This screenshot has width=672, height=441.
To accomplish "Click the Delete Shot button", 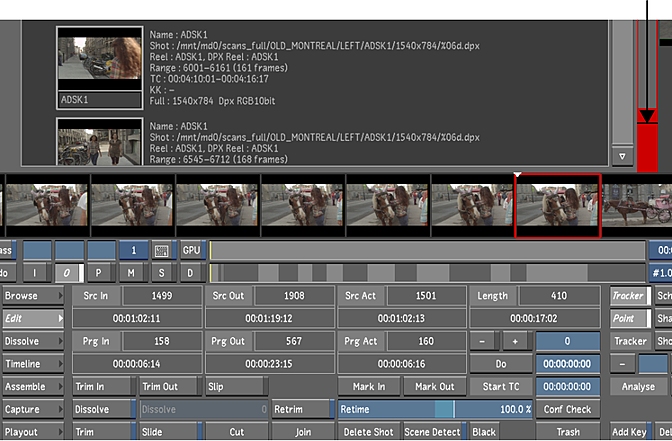I will [369, 432].
